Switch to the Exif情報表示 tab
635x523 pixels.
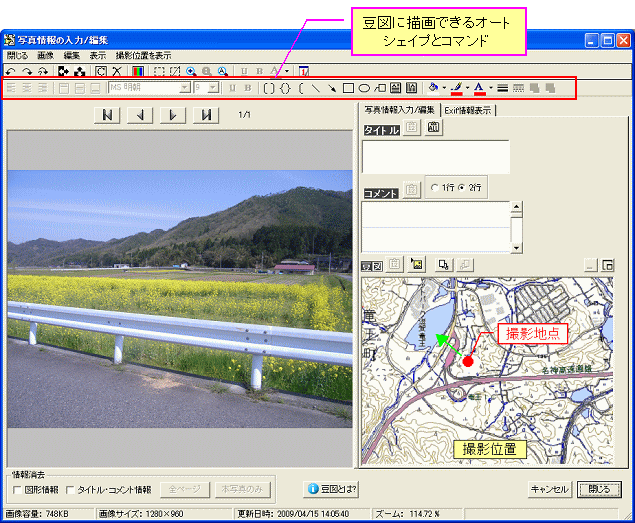point(468,110)
